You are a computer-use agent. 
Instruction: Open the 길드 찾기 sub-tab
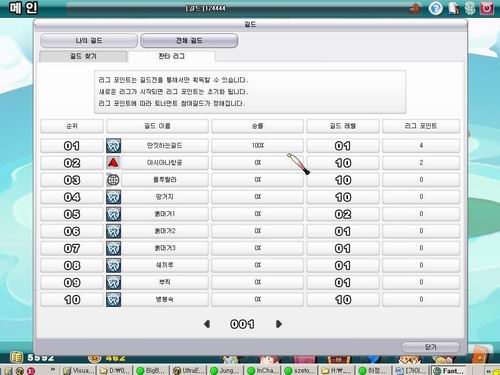click(x=83, y=56)
